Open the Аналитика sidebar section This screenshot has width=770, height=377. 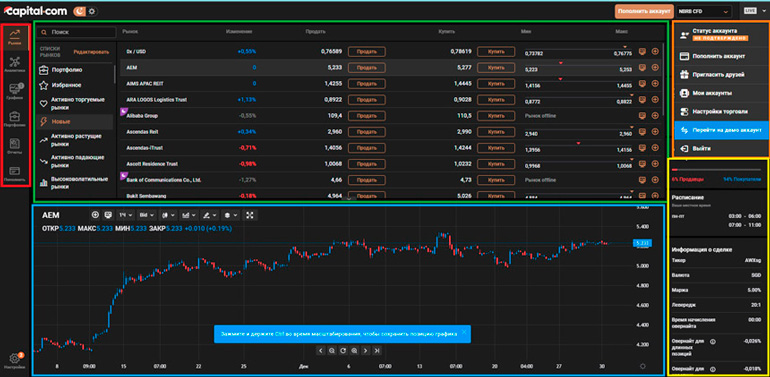click(x=14, y=64)
